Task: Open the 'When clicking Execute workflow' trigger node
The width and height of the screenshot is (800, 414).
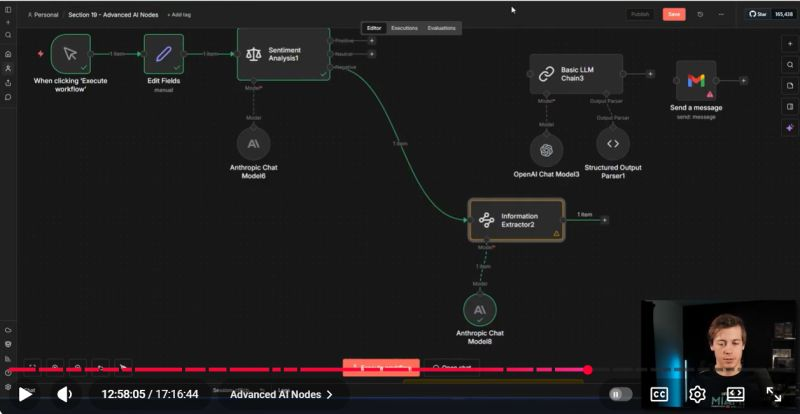Action: tap(70, 54)
